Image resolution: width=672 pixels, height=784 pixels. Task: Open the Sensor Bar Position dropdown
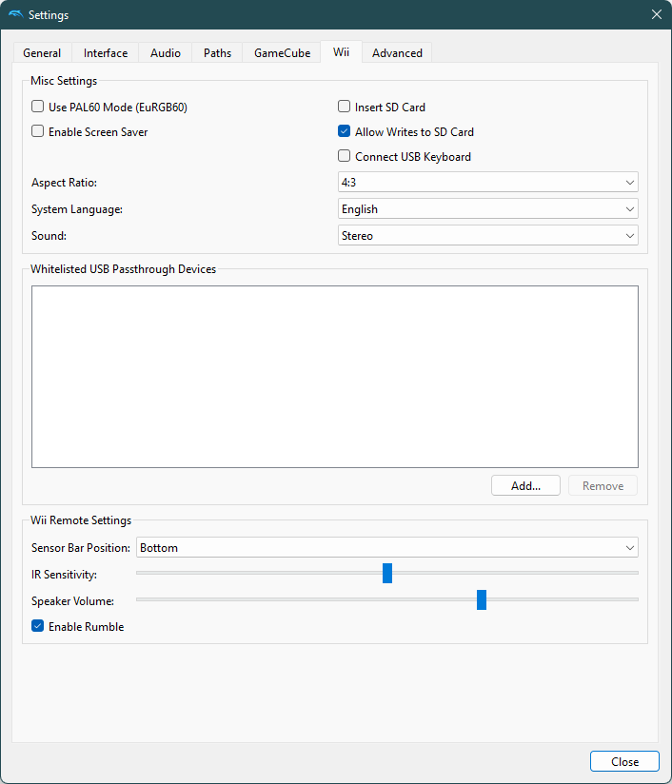(387, 547)
